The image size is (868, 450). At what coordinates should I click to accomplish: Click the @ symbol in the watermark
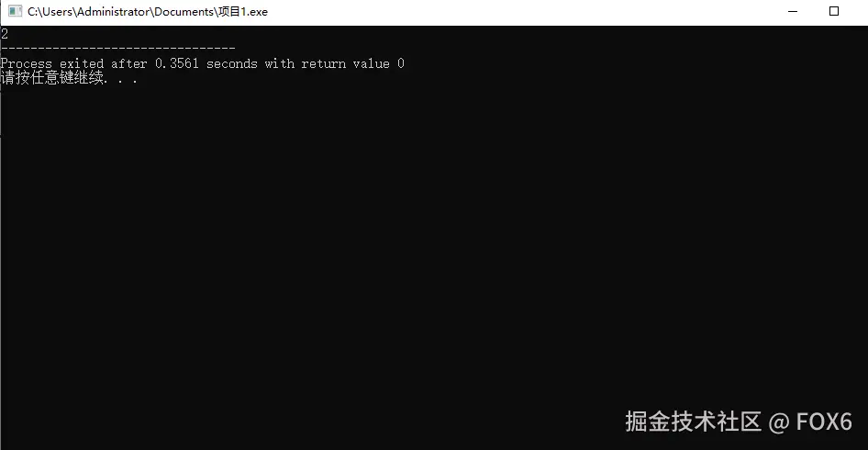pyautogui.click(x=778, y=422)
